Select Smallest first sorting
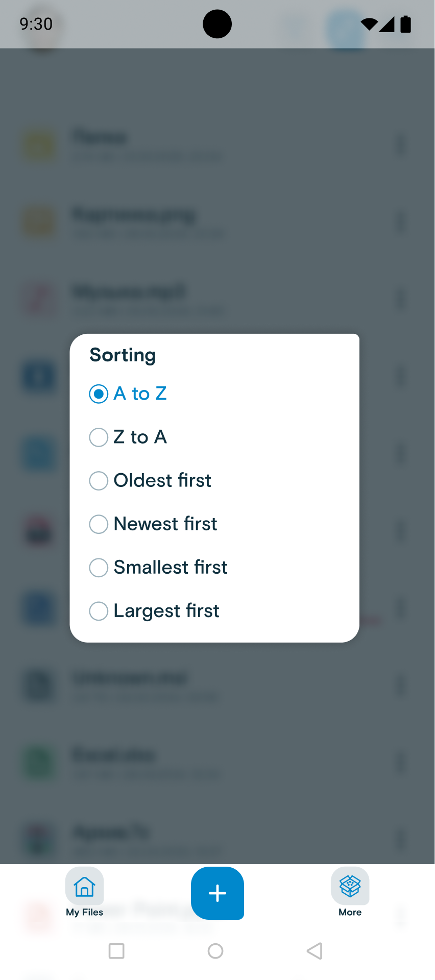 pos(99,567)
